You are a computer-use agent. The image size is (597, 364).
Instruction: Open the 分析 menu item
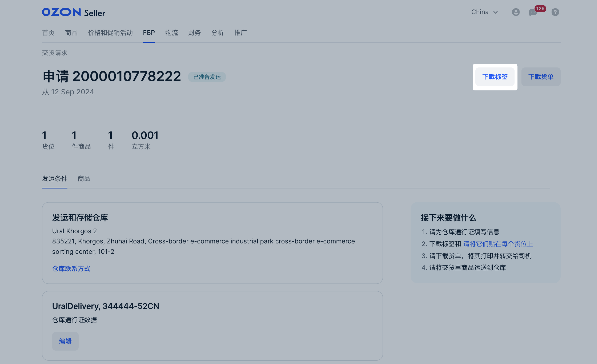218,33
